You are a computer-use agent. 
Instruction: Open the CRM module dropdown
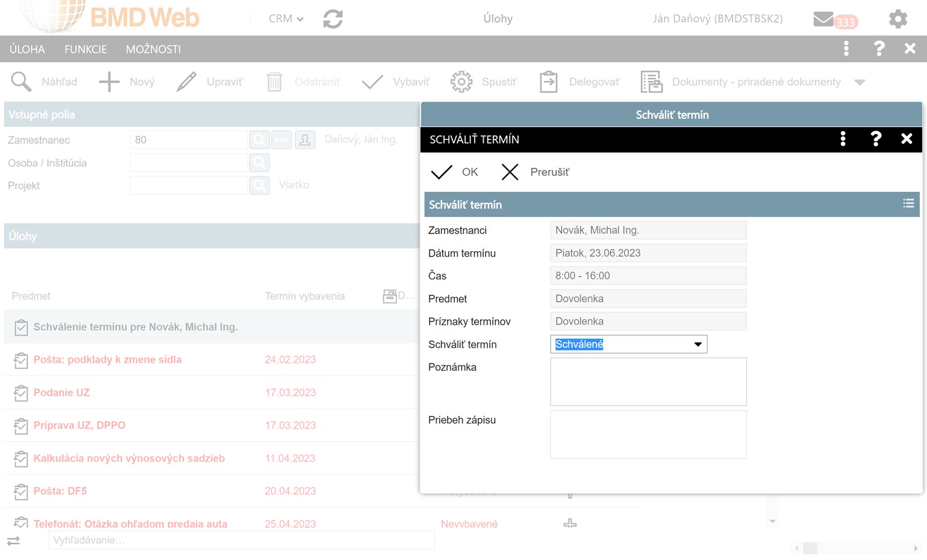click(x=286, y=18)
